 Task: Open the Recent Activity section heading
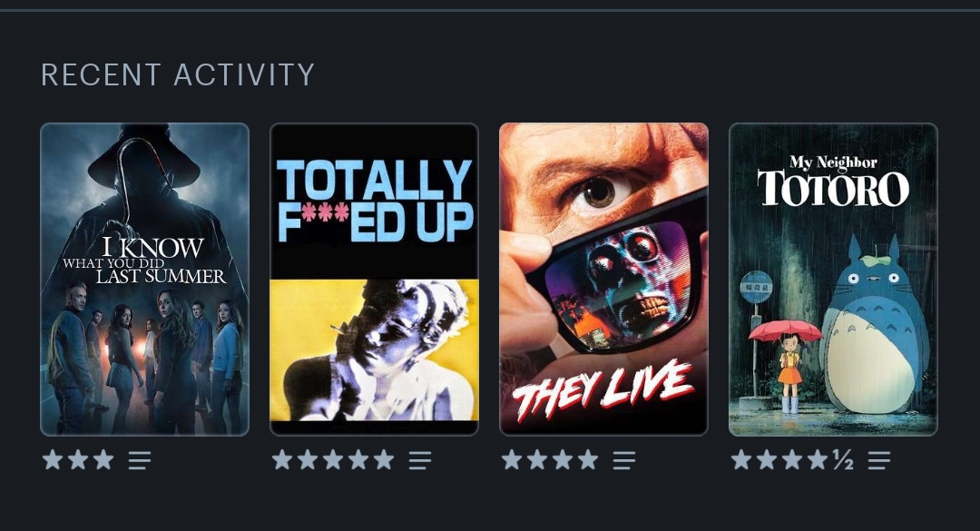click(178, 75)
